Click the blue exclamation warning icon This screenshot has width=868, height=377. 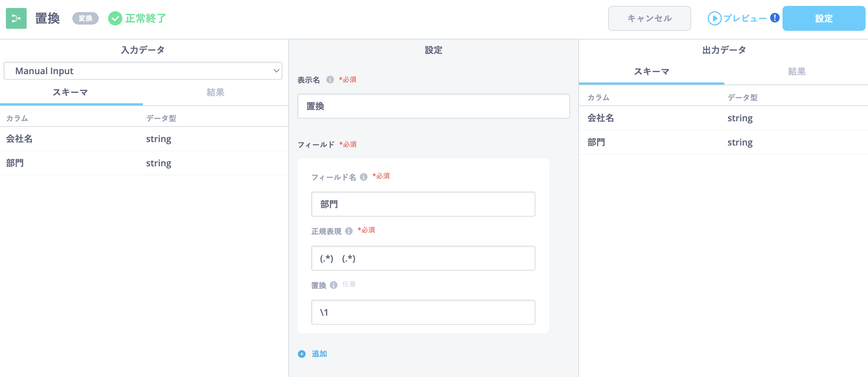(x=775, y=18)
